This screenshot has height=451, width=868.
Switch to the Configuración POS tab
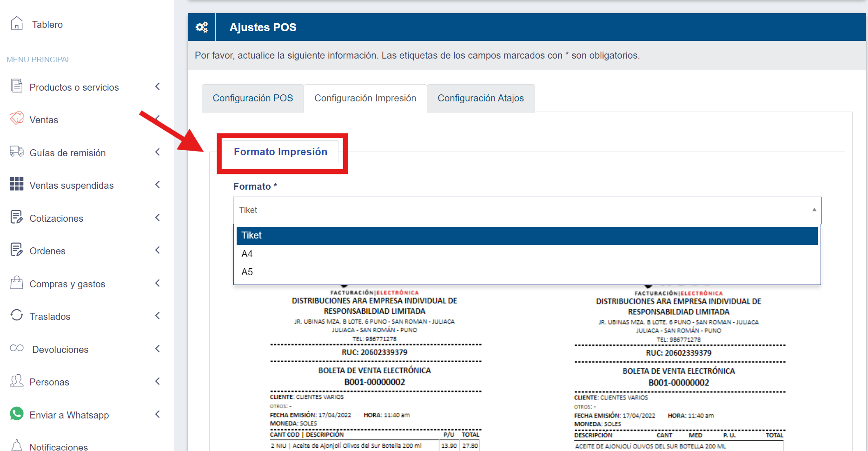[x=253, y=98]
